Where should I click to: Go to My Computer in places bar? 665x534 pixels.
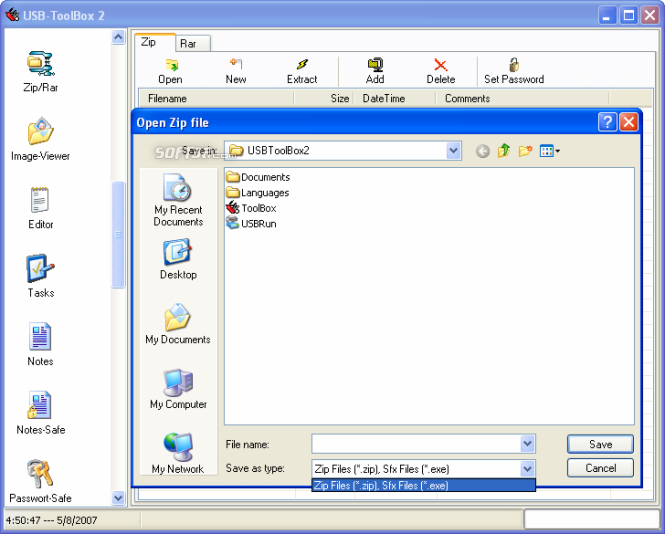178,389
